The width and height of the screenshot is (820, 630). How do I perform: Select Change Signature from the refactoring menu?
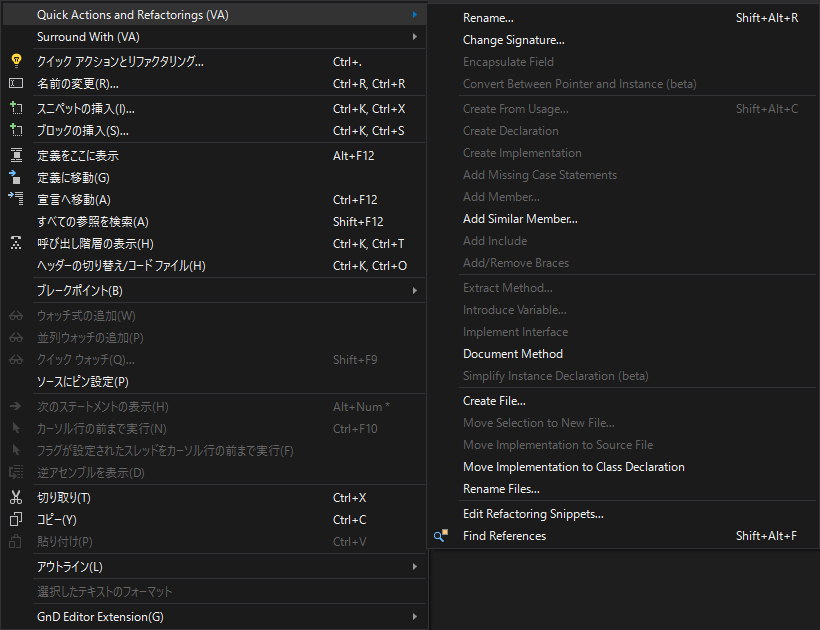pyautogui.click(x=512, y=40)
